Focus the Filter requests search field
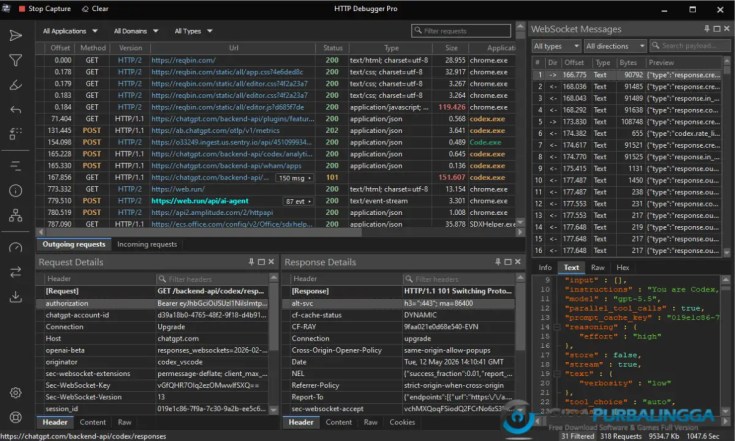 (461, 31)
